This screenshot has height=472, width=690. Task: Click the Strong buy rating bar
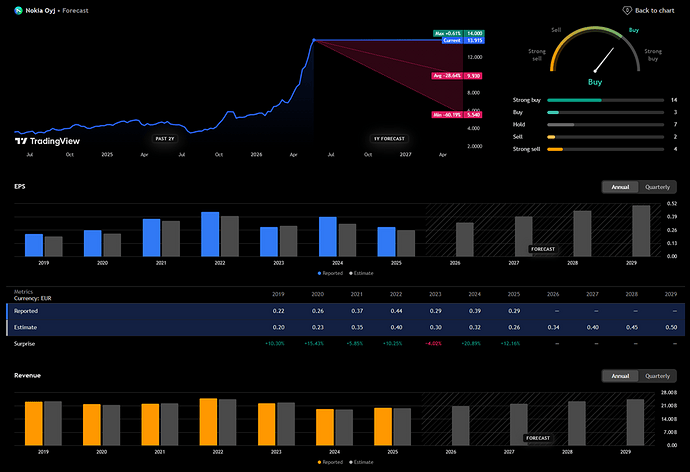pos(605,100)
